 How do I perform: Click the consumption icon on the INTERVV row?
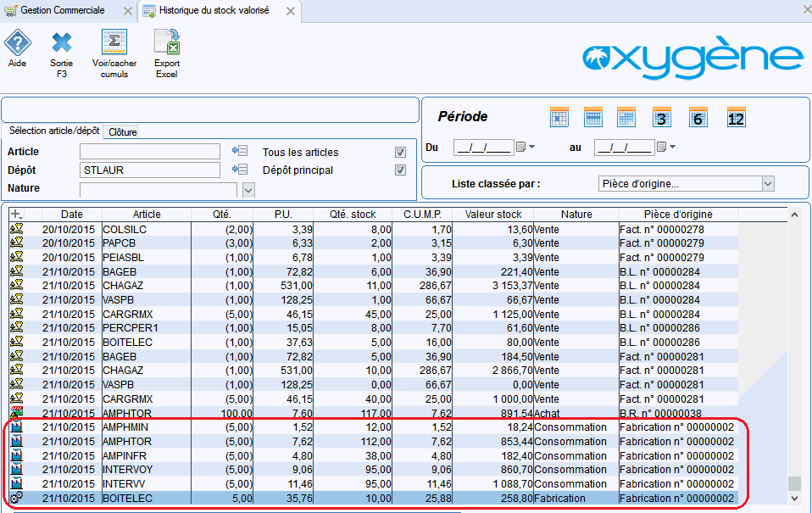17,483
